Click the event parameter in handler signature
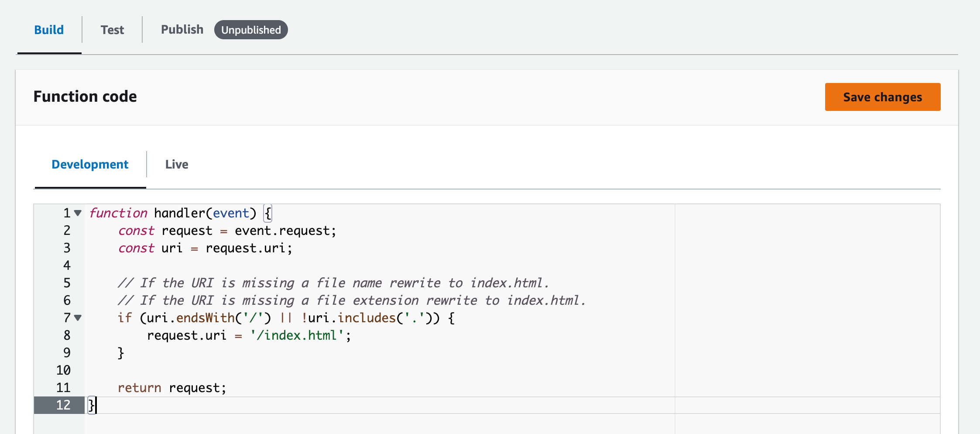The image size is (980, 434). 230,213
